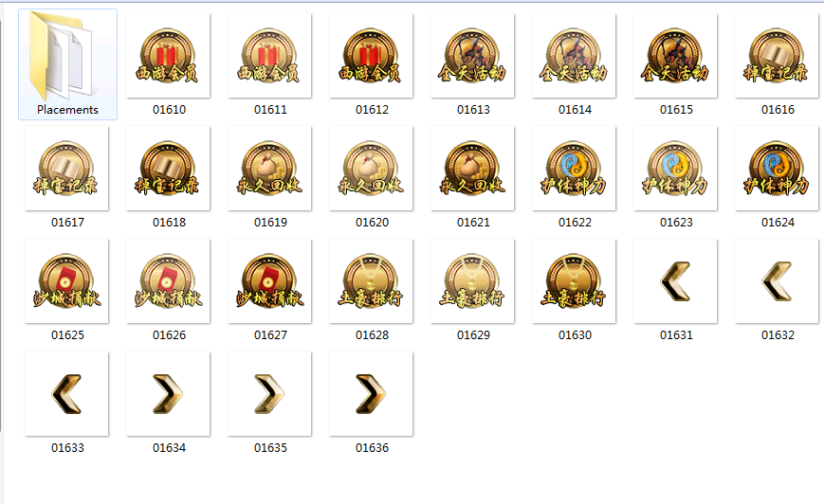Click the 01630 necklace badge image
The width and height of the screenshot is (824, 504).
574,281
